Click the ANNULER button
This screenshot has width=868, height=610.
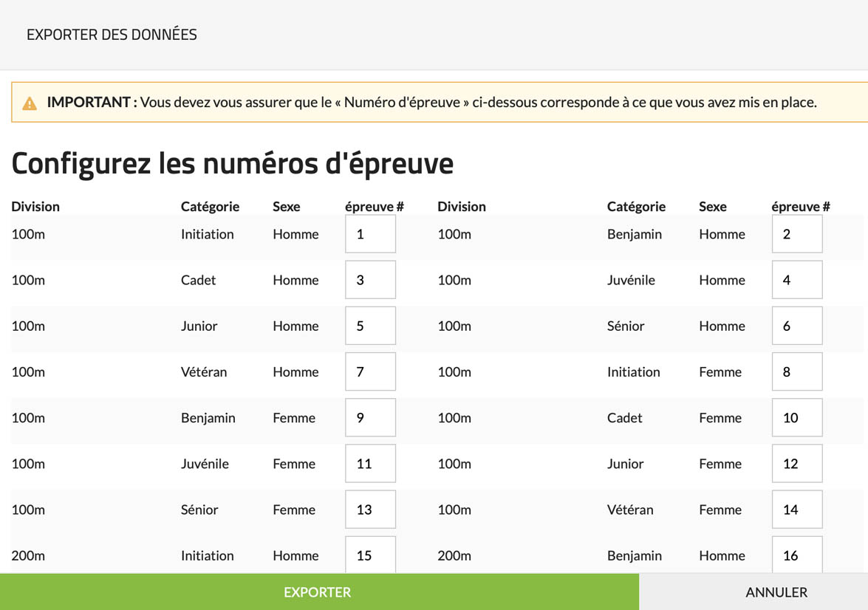pyautogui.click(x=776, y=592)
